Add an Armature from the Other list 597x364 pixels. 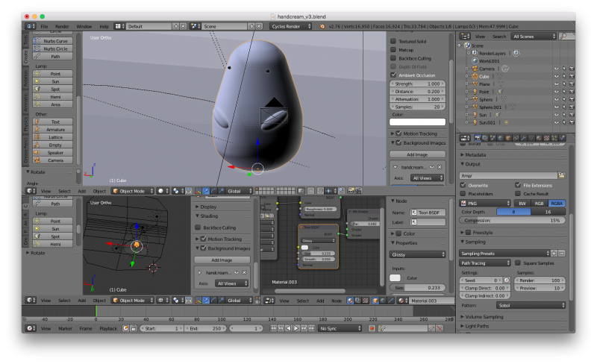pos(52,130)
